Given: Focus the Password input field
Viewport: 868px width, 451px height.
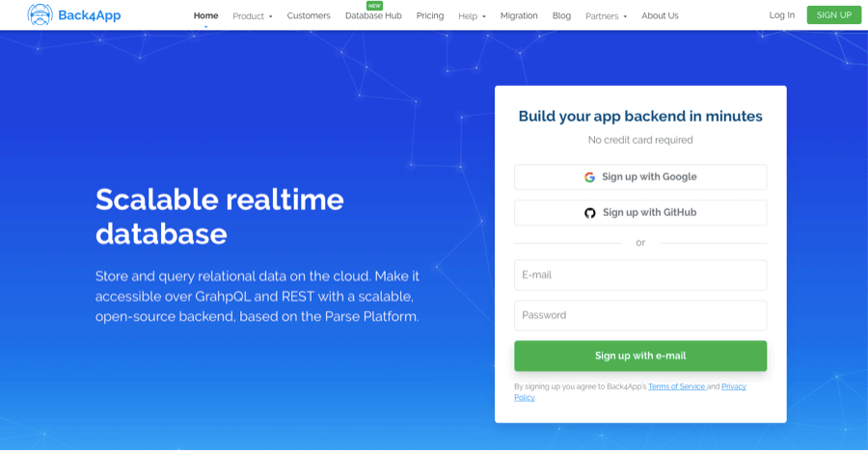Looking at the screenshot, I should pos(640,315).
